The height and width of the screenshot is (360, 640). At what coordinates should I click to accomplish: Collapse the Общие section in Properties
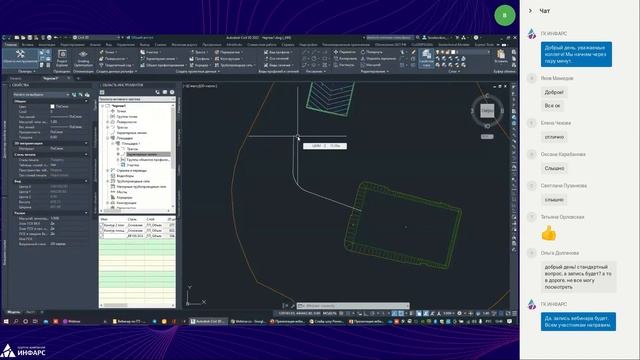[86, 101]
